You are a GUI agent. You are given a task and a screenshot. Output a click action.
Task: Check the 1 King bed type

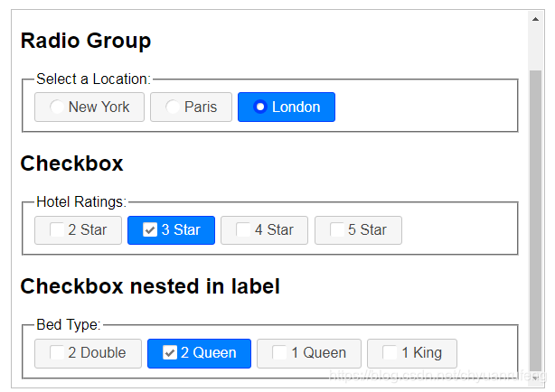tap(411, 352)
